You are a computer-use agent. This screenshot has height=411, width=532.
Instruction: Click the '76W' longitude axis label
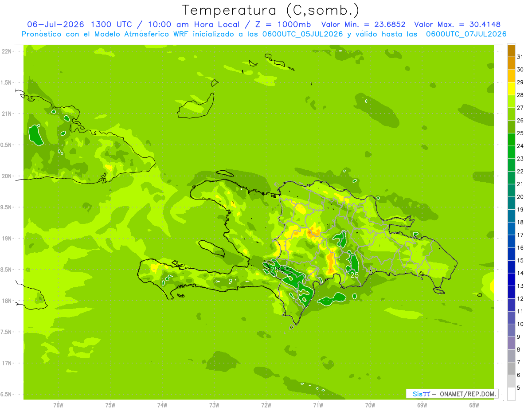[x=58, y=405]
